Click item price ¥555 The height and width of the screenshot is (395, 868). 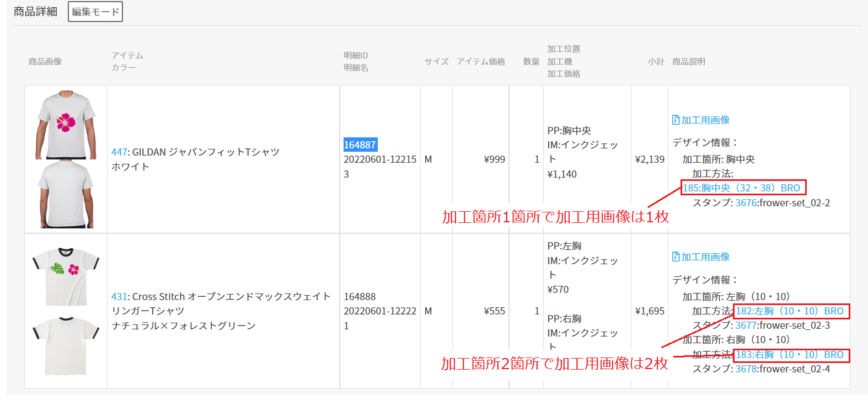(494, 311)
